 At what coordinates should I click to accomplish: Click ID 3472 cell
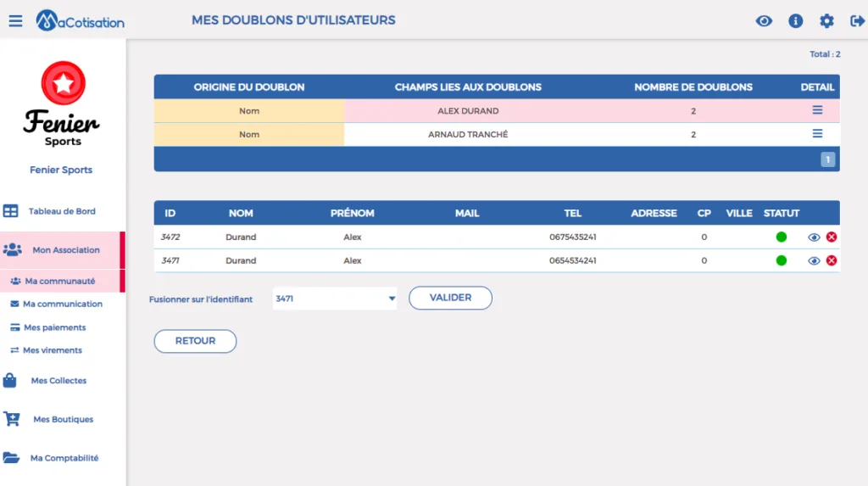point(170,237)
